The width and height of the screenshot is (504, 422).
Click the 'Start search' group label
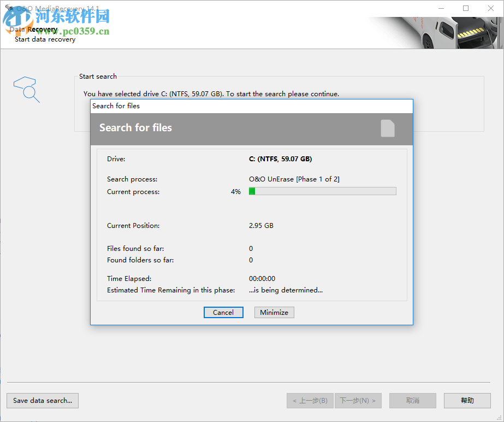click(x=98, y=77)
